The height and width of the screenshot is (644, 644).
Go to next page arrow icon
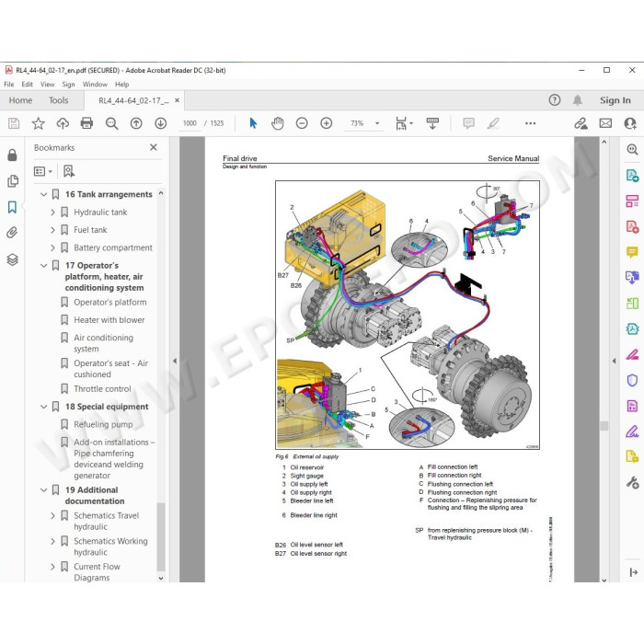click(161, 123)
